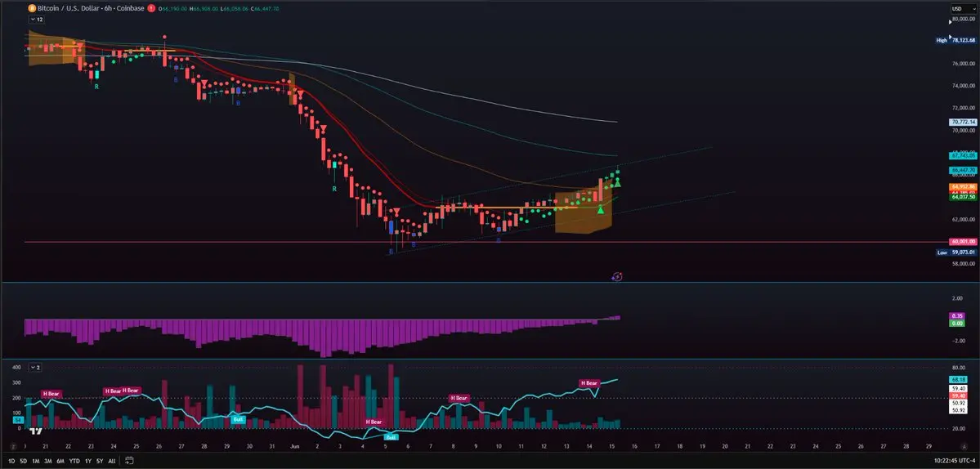
Task: Click the purple lightning replay icon
Action: click(617, 276)
